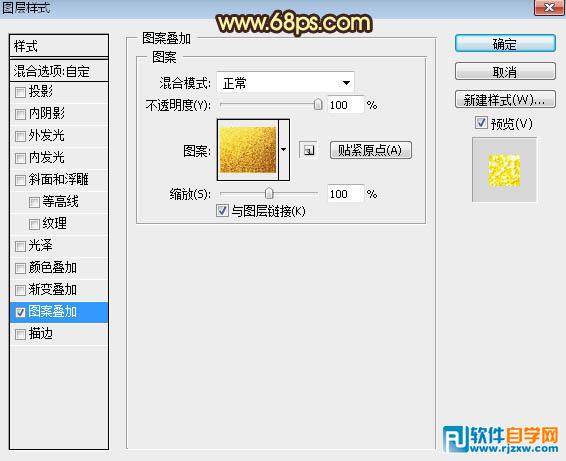Open the 混合模式 dropdown showing 正常
This screenshot has height=461, width=566.
point(285,83)
